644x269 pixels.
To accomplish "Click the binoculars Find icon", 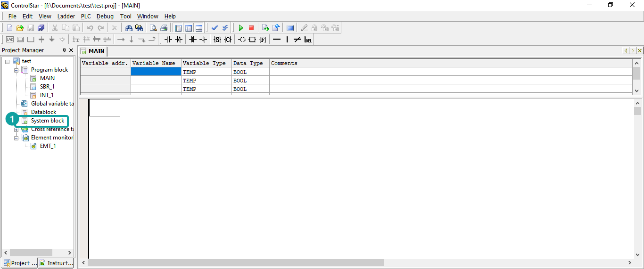I will click(x=129, y=28).
